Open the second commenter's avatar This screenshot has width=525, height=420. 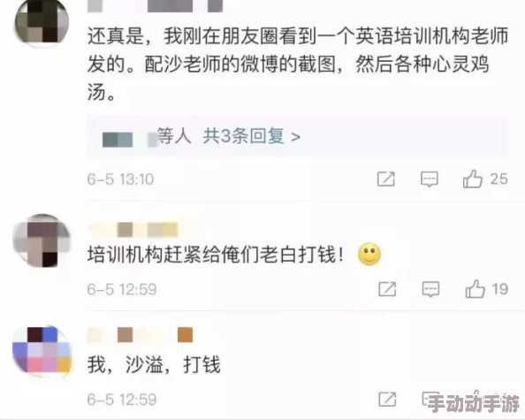point(42,241)
